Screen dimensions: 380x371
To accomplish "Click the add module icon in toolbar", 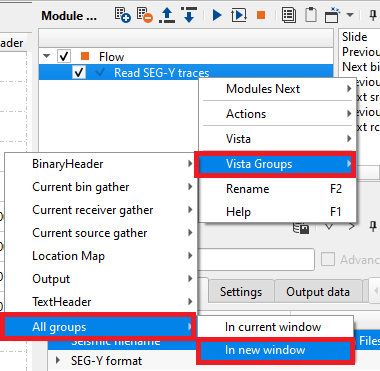I will pos(122,15).
